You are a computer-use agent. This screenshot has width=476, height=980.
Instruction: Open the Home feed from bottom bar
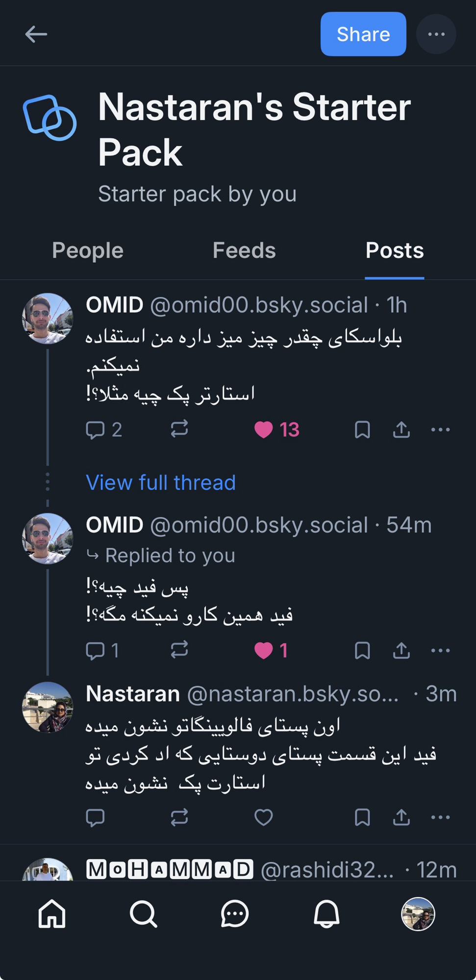(52, 914)
